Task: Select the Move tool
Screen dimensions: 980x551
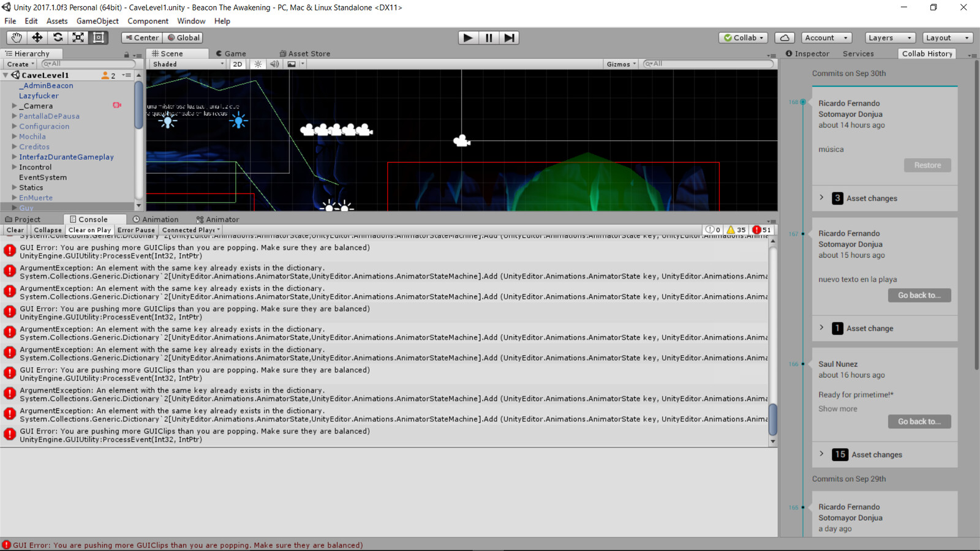Action: 37,37
